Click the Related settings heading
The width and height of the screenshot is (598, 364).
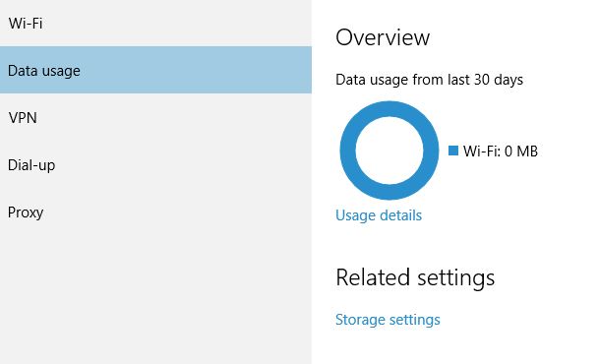(415, 277)
